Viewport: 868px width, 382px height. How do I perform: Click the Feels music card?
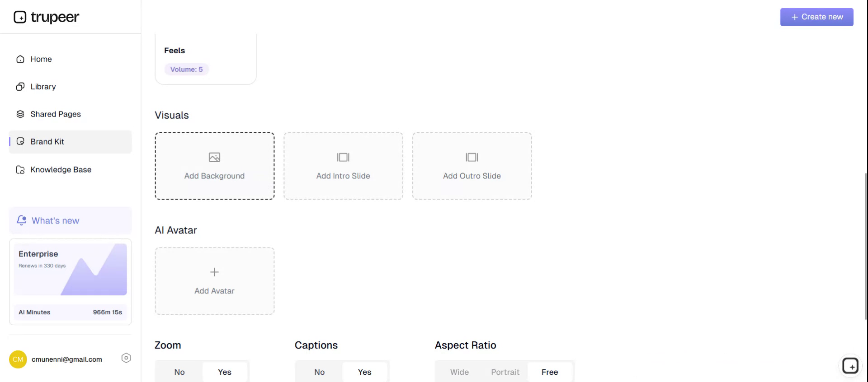pyautogui.click(x=205, y=59)
